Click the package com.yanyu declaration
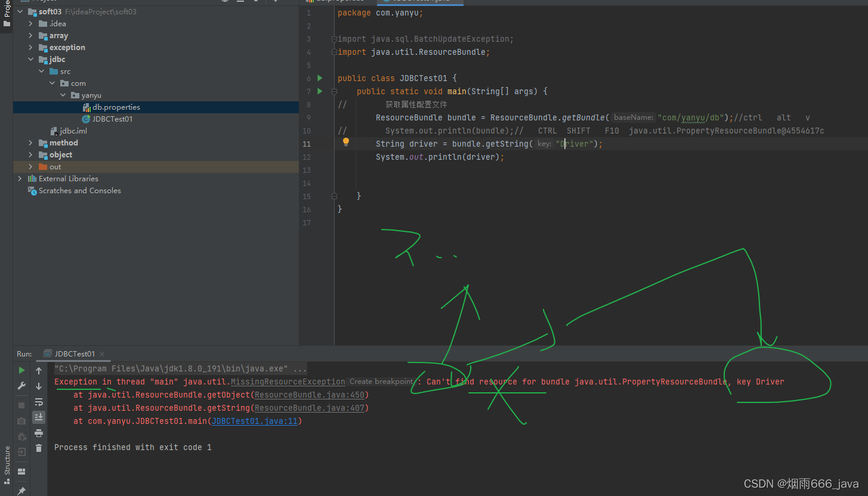The height and width of the screenshot is (496, 868). (x=381, y=13)
